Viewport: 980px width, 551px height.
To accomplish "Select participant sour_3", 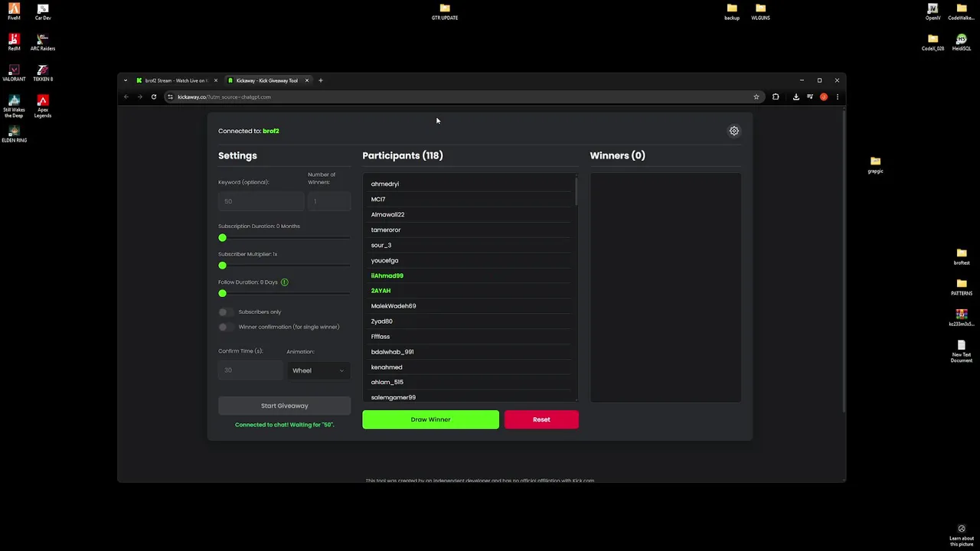I will [x=381, y=246].
